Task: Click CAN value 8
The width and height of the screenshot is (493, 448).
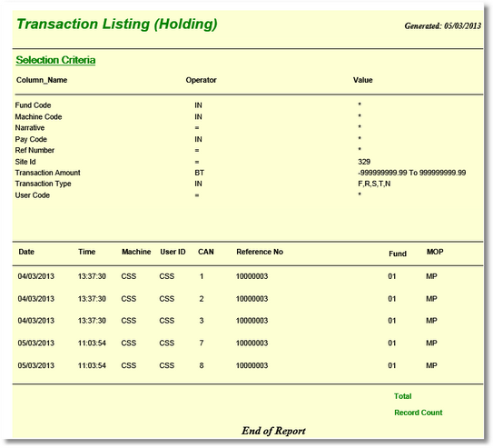Action: point(202,365)
